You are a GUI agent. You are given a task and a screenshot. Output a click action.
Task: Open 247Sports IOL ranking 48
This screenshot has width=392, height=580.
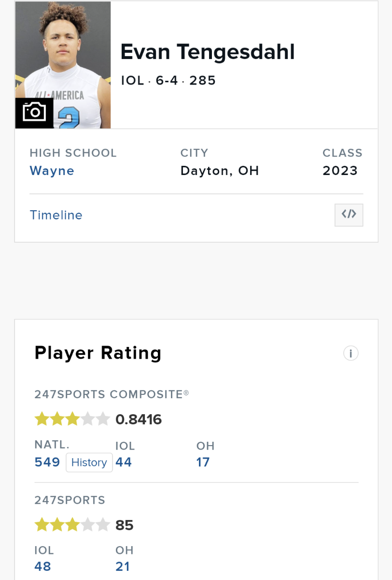coord(43,566)
